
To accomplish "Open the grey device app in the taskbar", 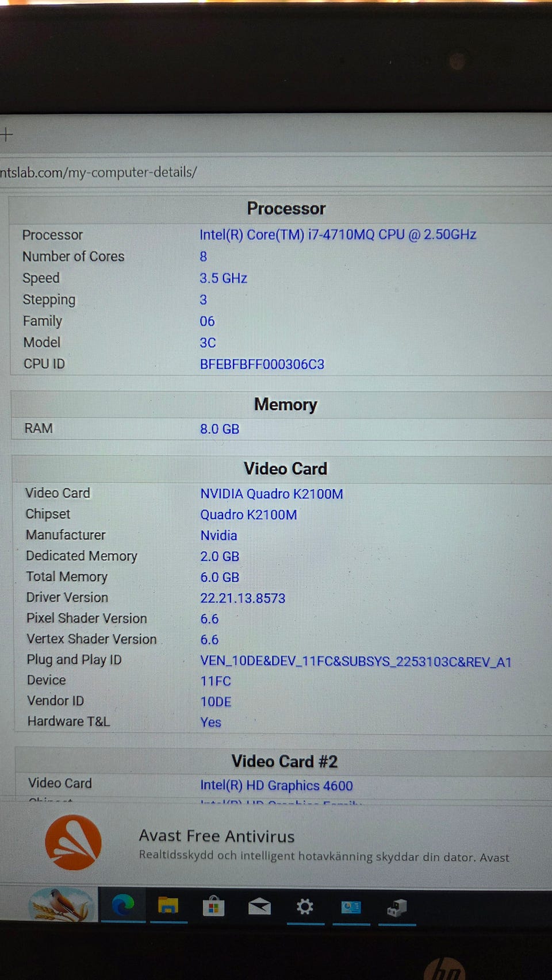I will click(397, 908).
